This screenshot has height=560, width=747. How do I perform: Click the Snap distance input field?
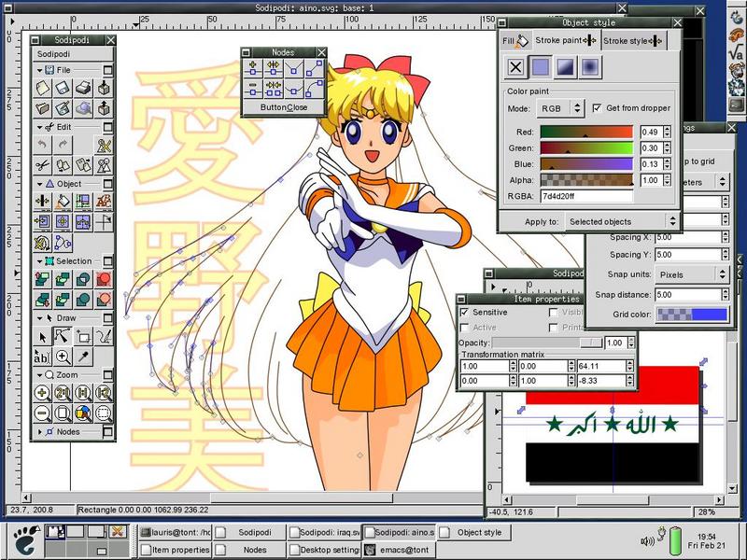[688, 295]
